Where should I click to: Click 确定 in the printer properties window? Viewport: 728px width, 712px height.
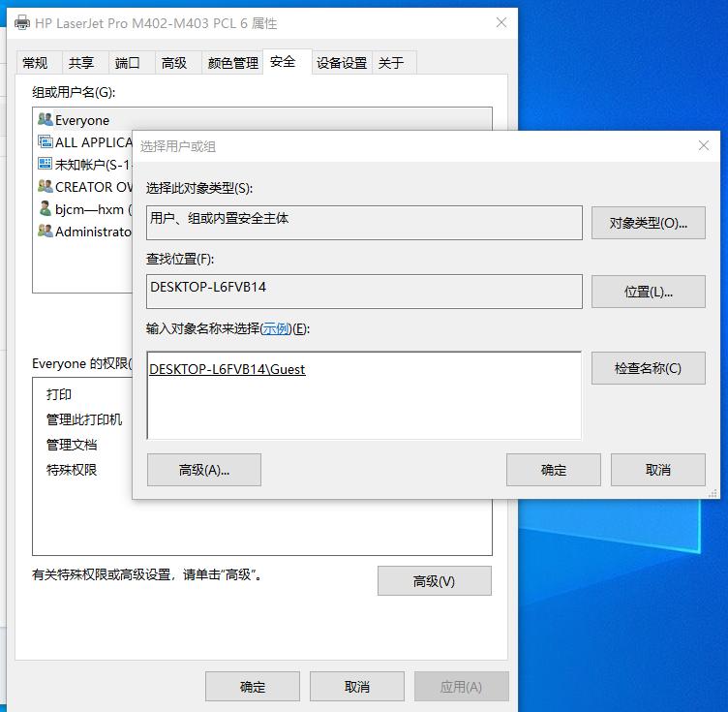(253, 687)
